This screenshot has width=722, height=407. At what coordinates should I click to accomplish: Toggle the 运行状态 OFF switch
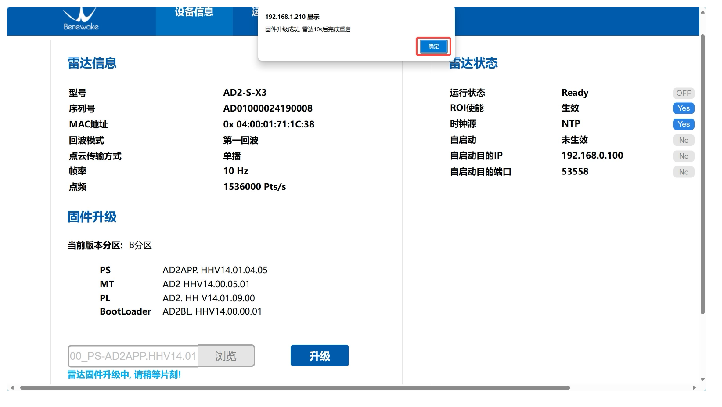[683, 93]
